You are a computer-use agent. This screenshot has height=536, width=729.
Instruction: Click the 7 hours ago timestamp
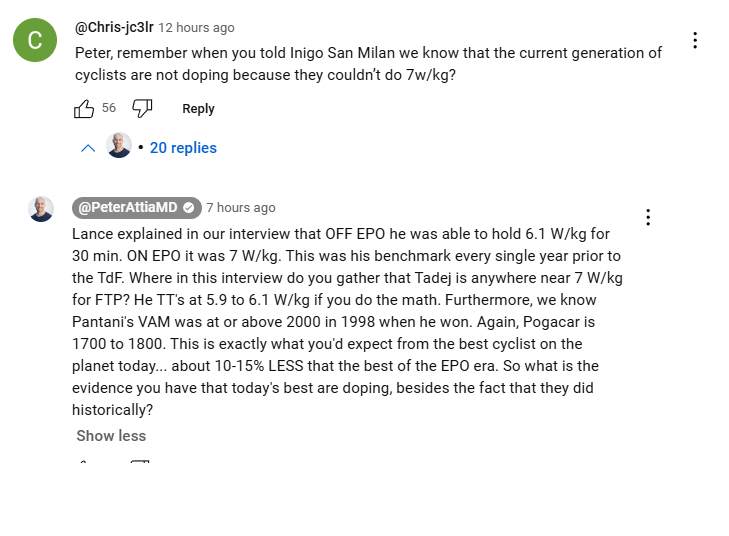[241, 208]
